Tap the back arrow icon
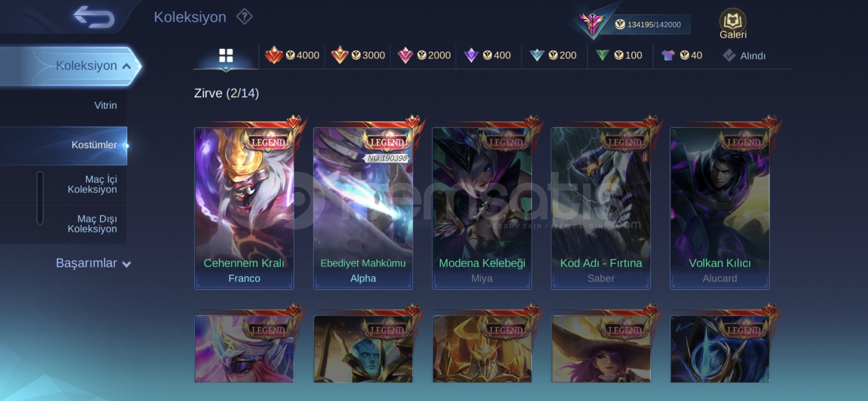The width and height of the screenshot is (868, 401). tap(94, 17)
